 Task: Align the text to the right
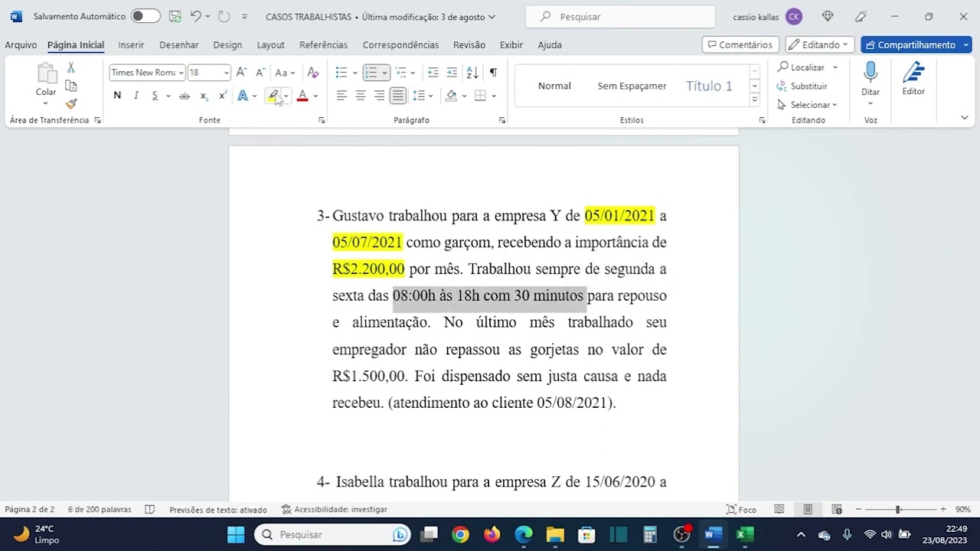pos(379,96)
